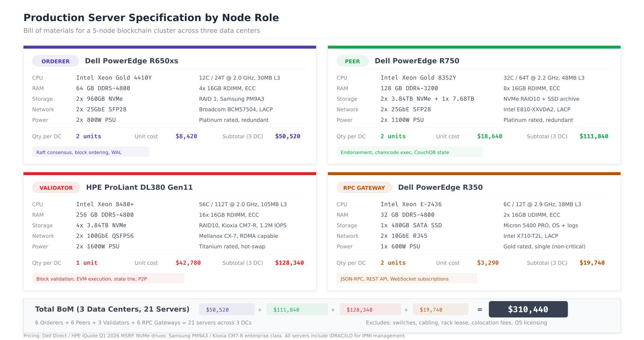Click the green $111,840 total chip
644x340 pixels.
point(297,310)
